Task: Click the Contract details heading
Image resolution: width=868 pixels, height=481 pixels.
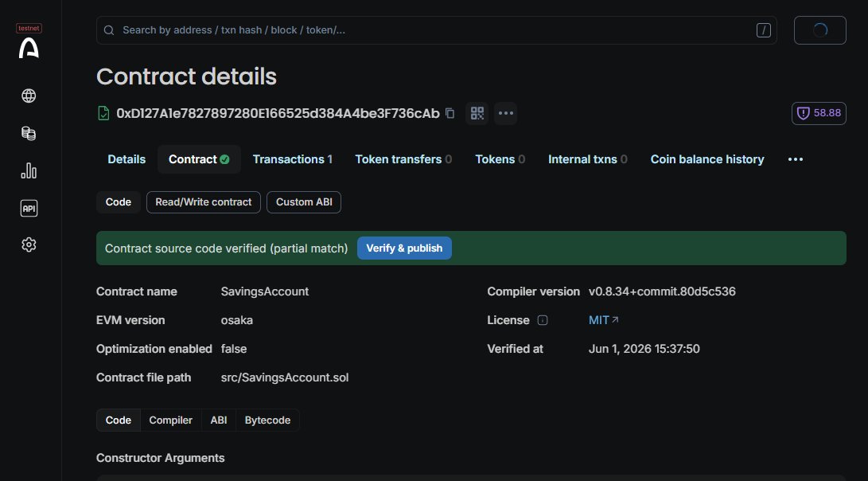Action: [x=186, y=76]
